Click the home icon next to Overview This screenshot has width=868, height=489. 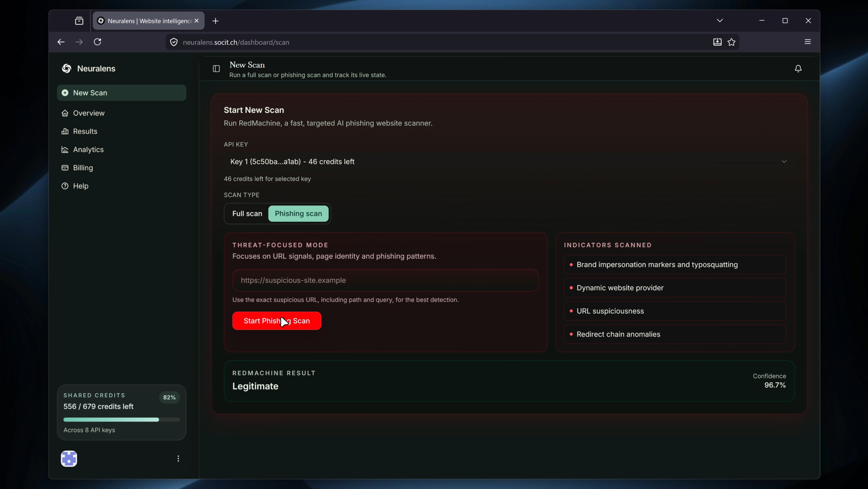point(65,113)
